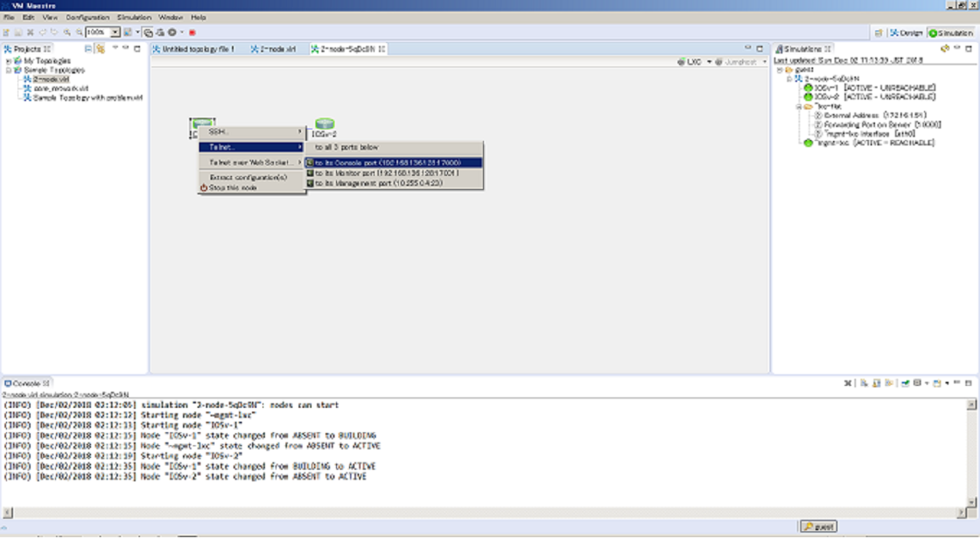Select Extract configuration(s) from context menu
980x551 pixels.
[252, 178]
